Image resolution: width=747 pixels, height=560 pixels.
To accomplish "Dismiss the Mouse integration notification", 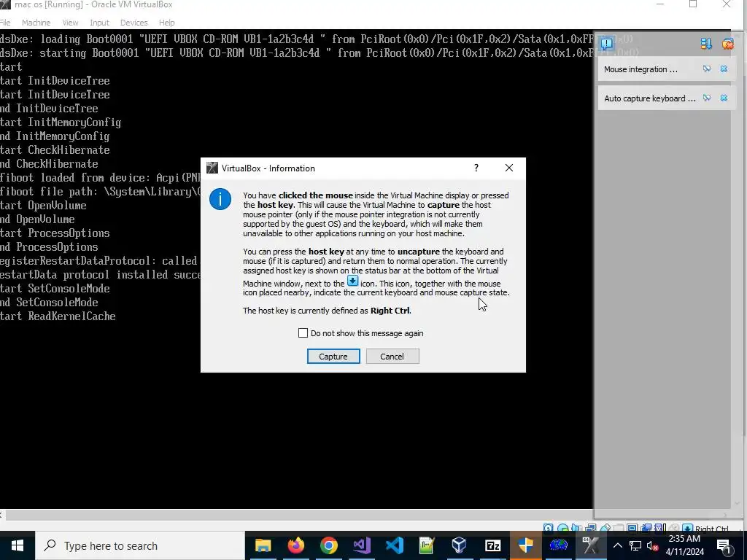I will 724,69.
